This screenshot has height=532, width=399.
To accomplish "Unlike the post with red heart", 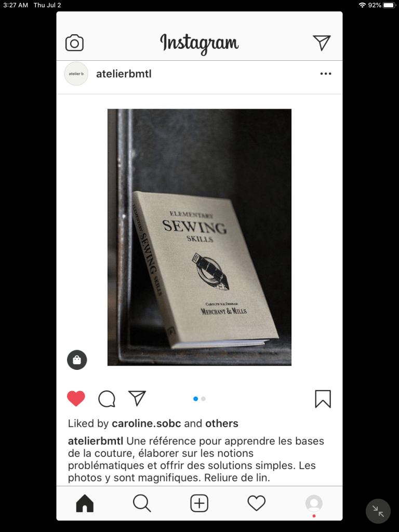I will click(x=76, y=398).
